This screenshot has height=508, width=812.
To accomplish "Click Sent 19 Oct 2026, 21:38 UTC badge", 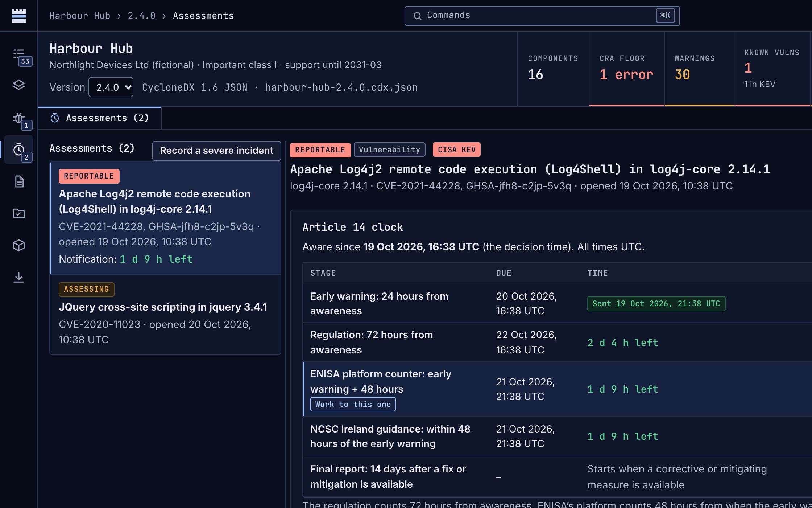I will [x=656, y=304].
